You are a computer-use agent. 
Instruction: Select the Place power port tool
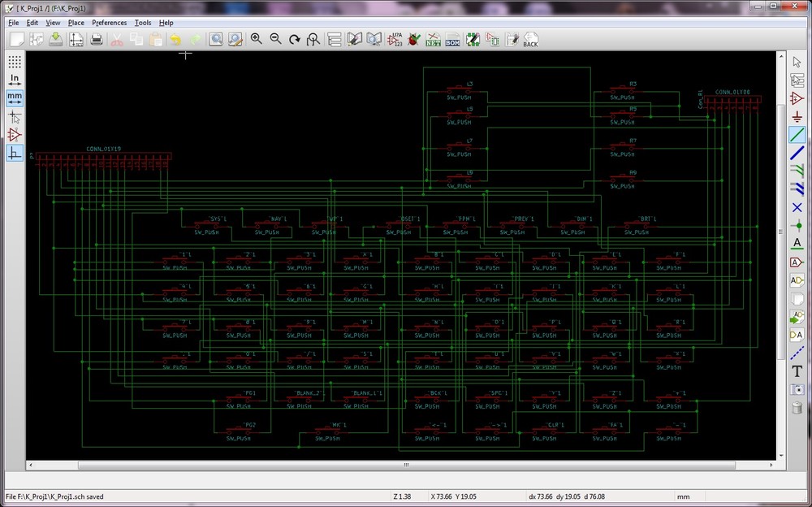click(797, 117)
